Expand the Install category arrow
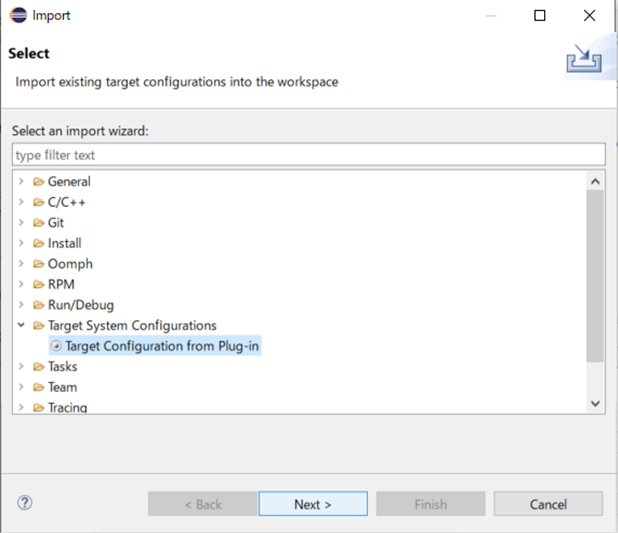 [21, 243]
